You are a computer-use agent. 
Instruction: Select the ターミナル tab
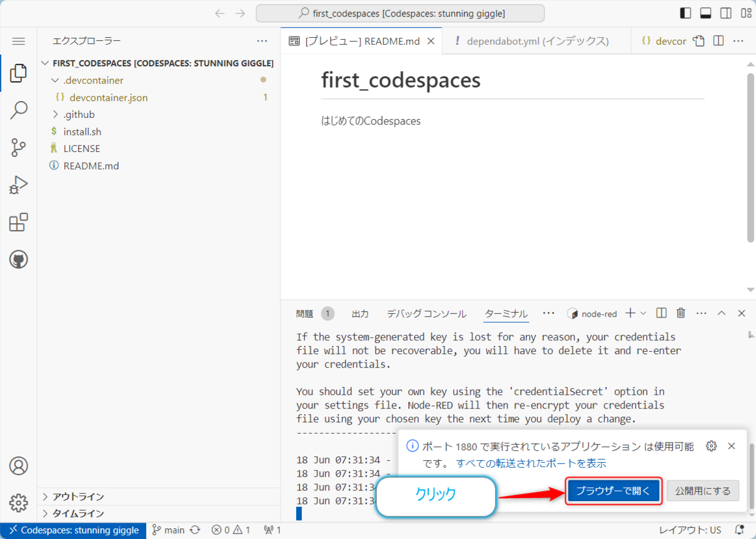click(x=506, y=313)
